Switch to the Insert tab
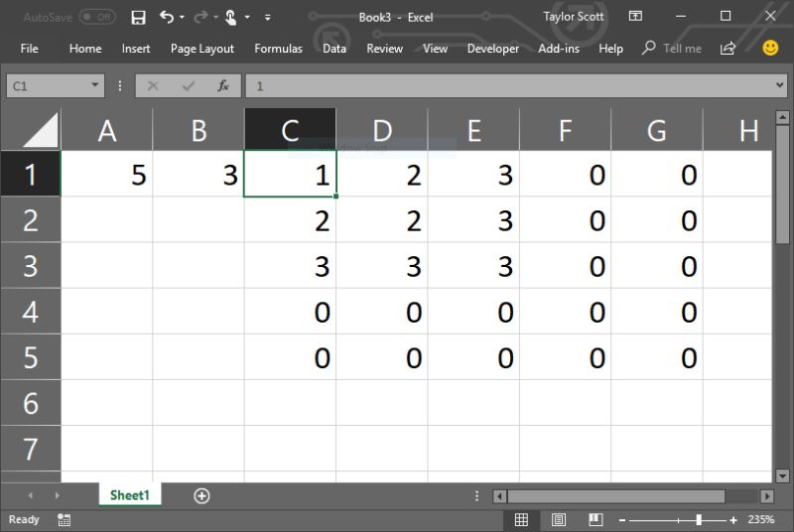794x532 pixels. tap(136, 48)
